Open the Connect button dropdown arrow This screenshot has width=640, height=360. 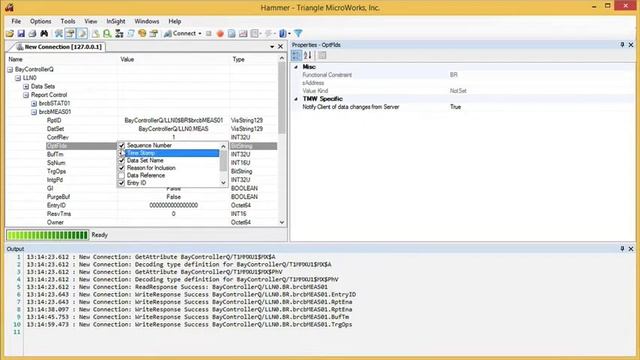coord(200,33)
